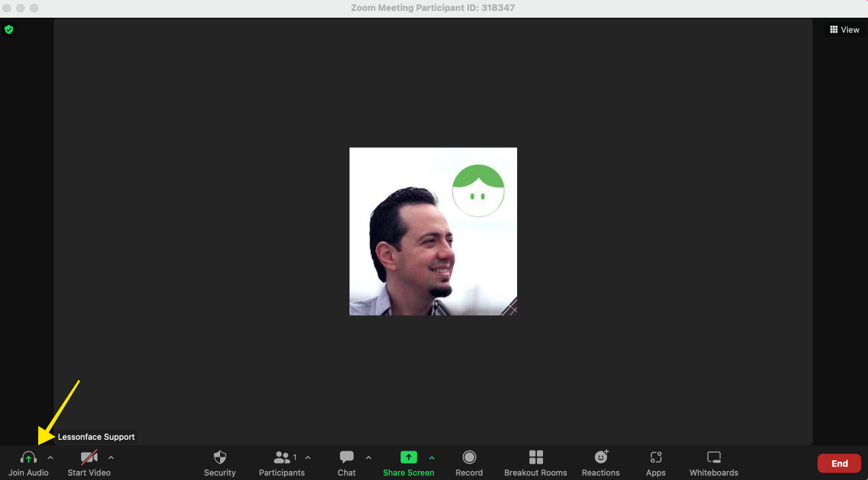This screenshot has width=868, height=480.
Task: Start video with the camera icon
Action: pos(89,458)
